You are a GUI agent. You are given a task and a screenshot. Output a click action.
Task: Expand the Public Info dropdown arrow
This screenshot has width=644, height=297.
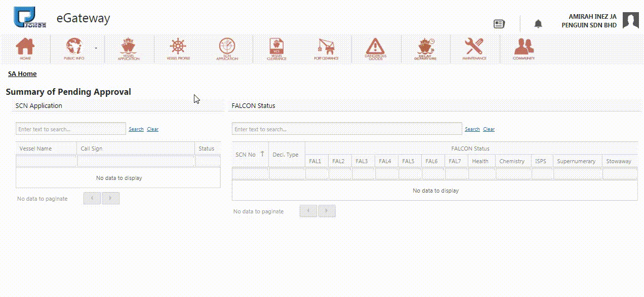click(x=96, y=48)
